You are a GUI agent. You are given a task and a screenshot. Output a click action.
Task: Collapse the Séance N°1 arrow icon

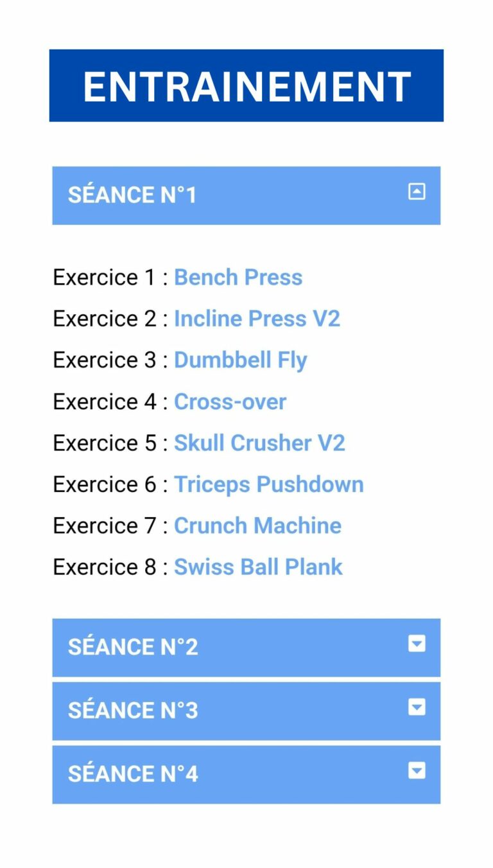coord(417,191)
